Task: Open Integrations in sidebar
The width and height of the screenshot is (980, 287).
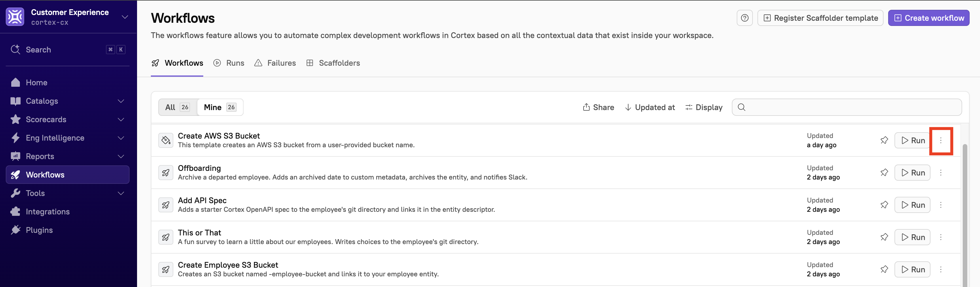Action: click(x=68, y=212)
